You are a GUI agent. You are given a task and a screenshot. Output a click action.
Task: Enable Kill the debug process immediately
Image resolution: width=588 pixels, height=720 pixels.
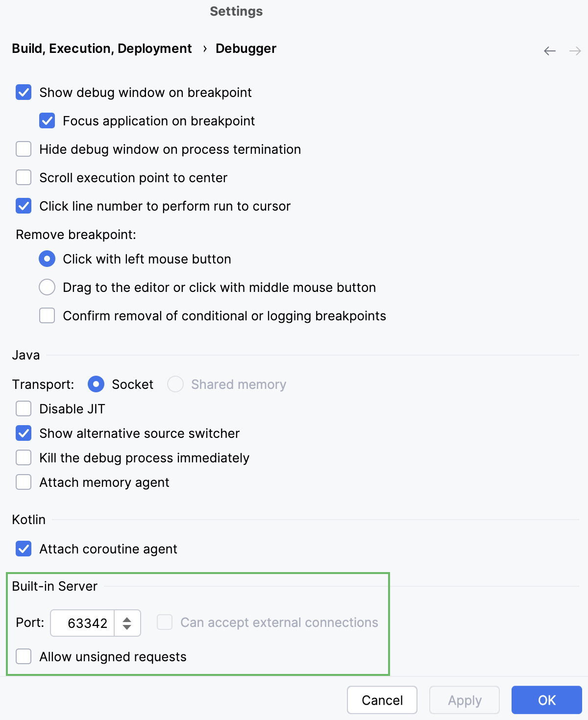(23, 457)
